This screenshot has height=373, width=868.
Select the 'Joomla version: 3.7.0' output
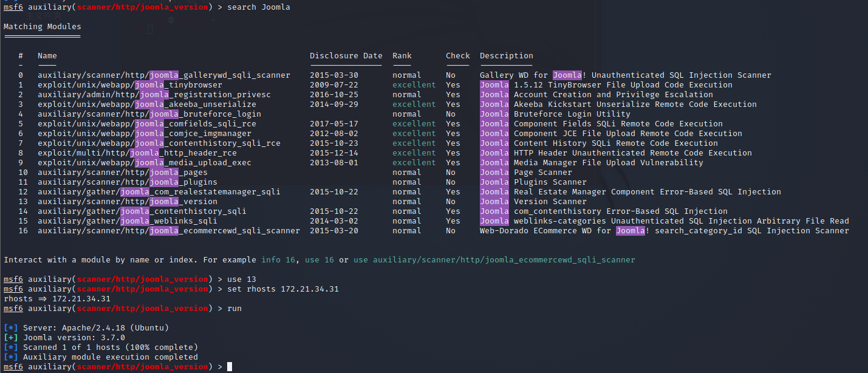tap(64, 338)
